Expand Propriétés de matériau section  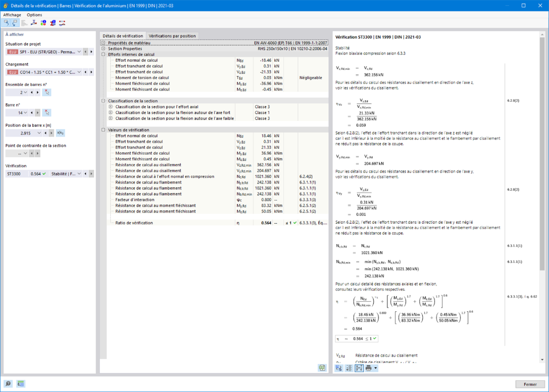pos(103,43)
